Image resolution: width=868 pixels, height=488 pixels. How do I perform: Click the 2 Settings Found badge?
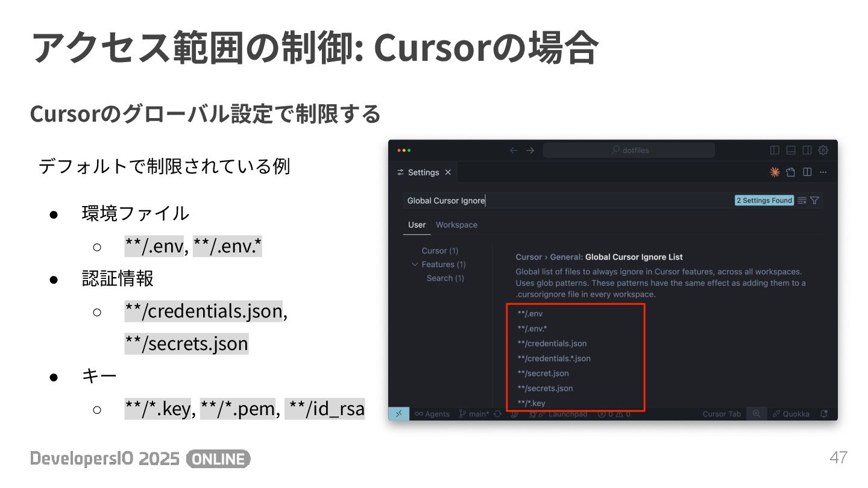[764, 201]
